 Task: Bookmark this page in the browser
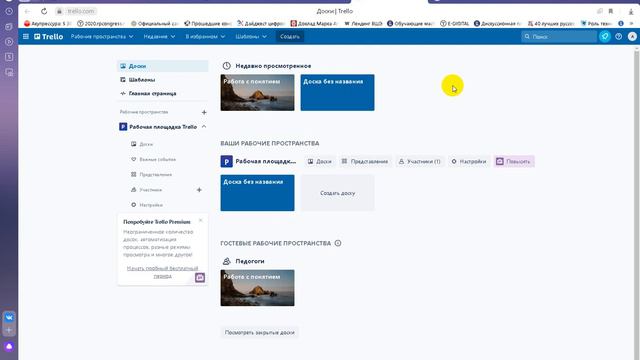point(611,11)
